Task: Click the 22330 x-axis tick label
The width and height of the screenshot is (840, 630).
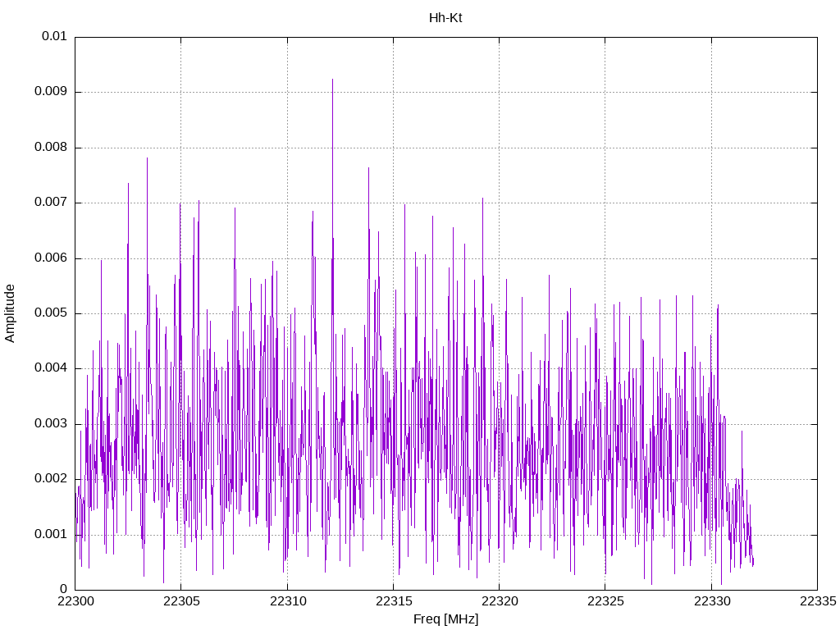Action: coord(711,602)
